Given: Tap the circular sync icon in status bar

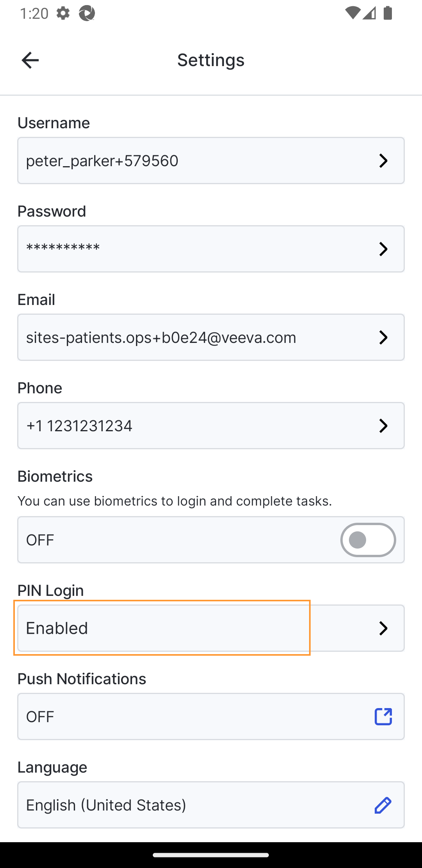Looking at the screenshot, I should tap(87, 13).
